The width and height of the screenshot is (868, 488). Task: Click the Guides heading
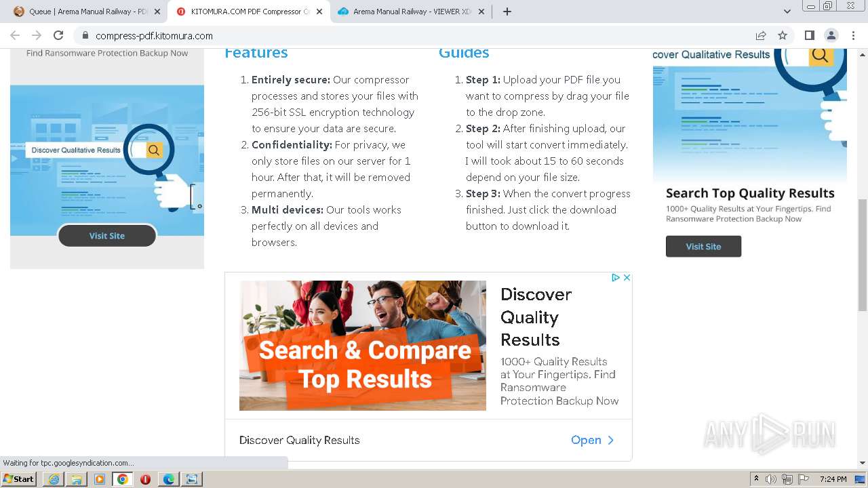(464, 53)
